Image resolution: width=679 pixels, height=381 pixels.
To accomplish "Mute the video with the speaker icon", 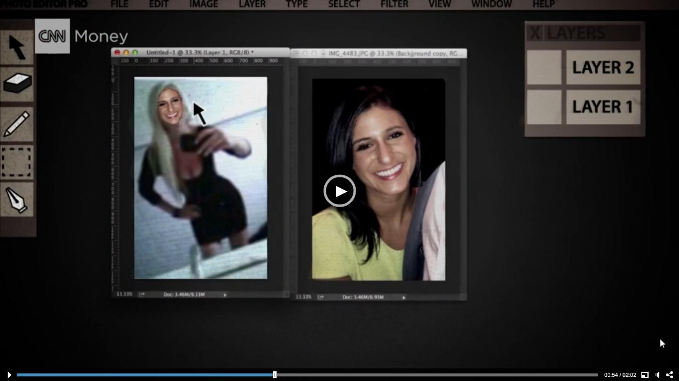I will pos(657,375).
